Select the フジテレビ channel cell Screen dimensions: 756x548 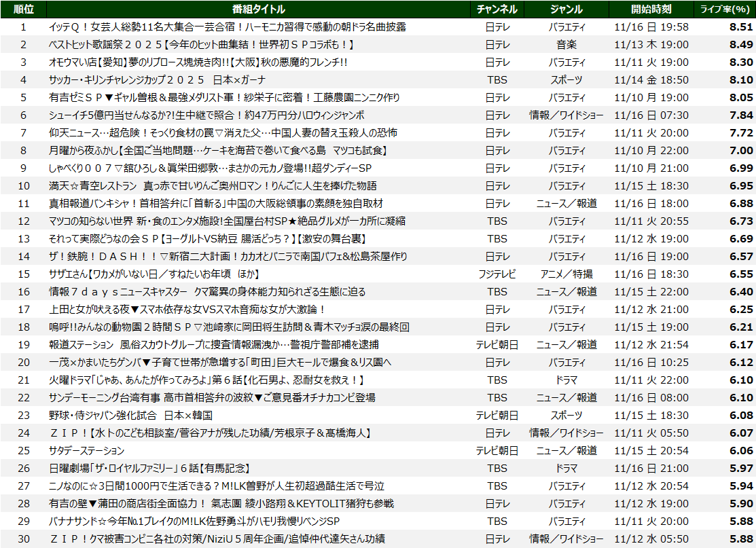(497, 274)
